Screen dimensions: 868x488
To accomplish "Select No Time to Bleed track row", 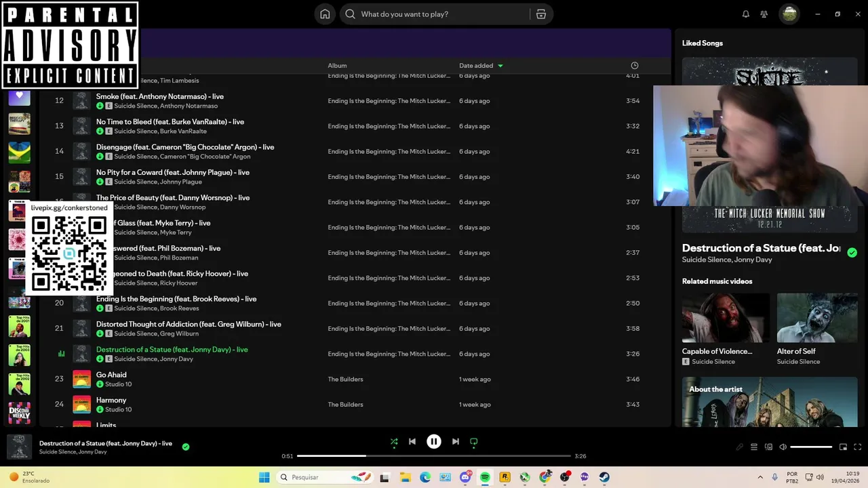I will point(355,126).
